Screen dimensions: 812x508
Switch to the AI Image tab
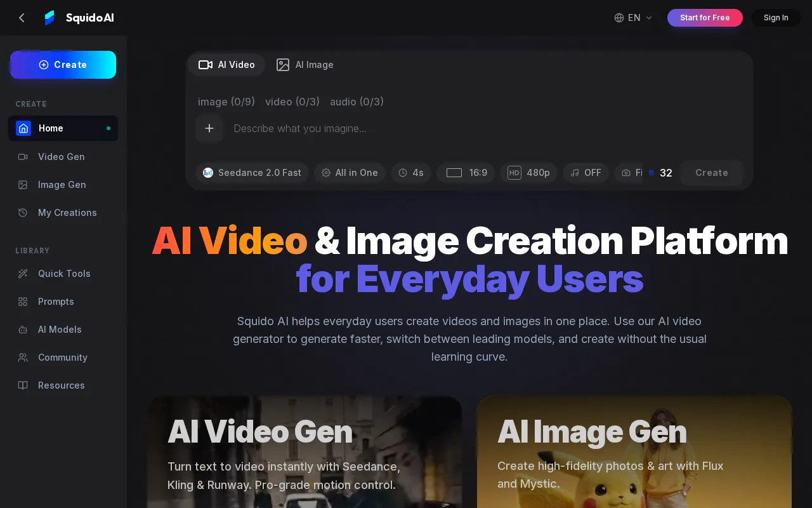pos(304,65)
